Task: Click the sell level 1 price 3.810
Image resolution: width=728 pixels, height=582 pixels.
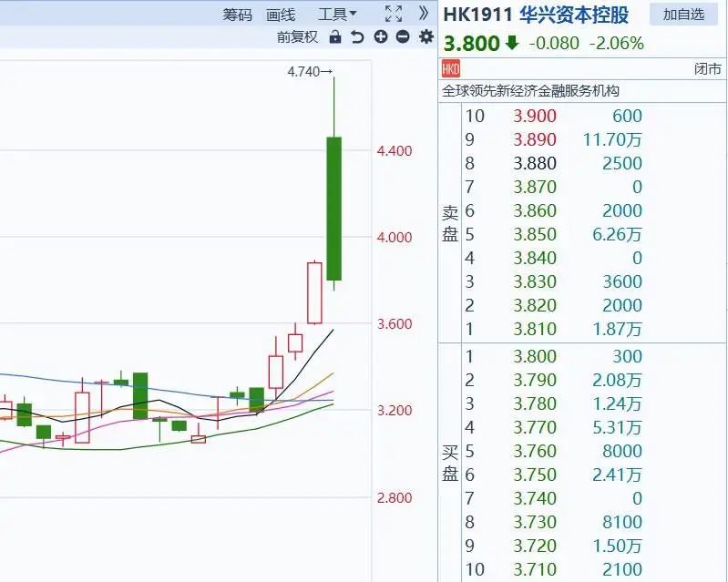Action: tap(534, 329)
